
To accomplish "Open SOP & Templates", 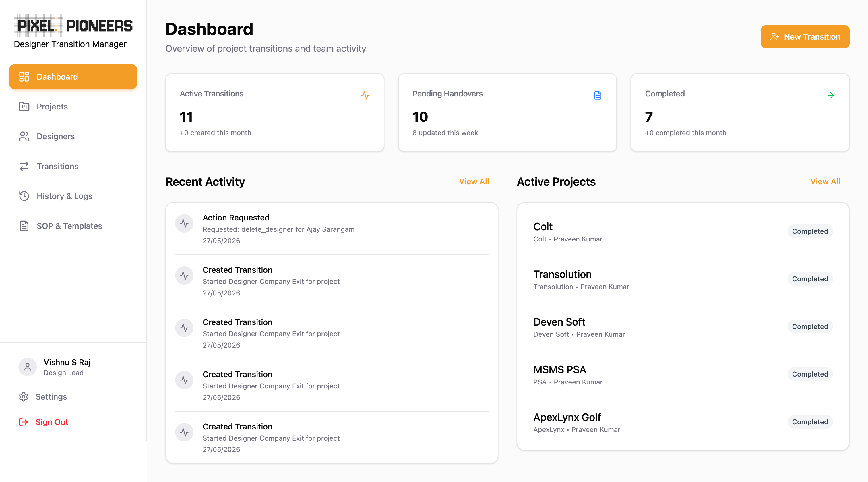I will [73, 226].
